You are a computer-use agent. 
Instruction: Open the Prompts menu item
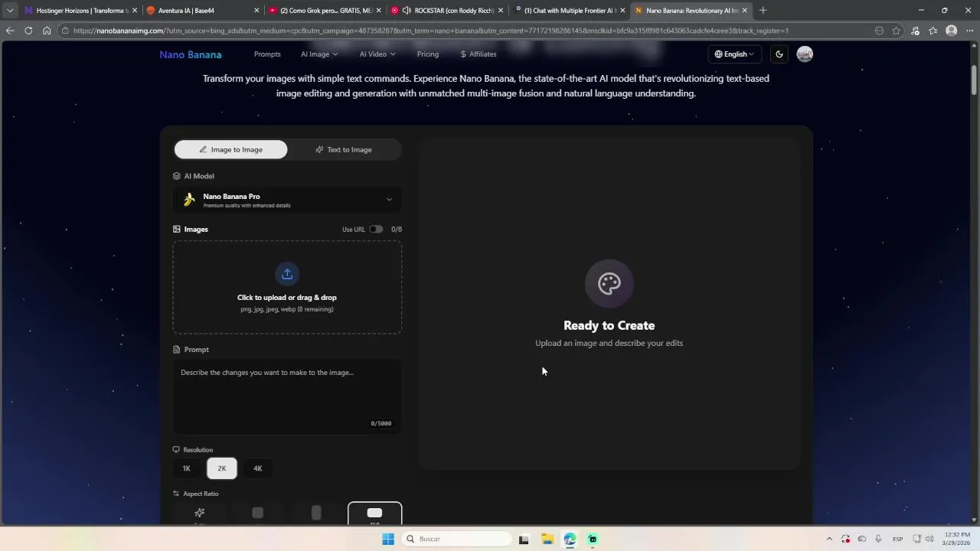pyautogui.click(x=267, y=54)
